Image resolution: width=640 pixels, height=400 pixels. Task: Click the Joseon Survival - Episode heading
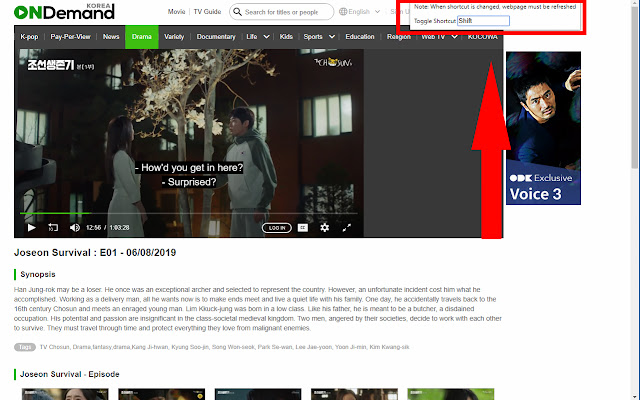click(70, 374)
